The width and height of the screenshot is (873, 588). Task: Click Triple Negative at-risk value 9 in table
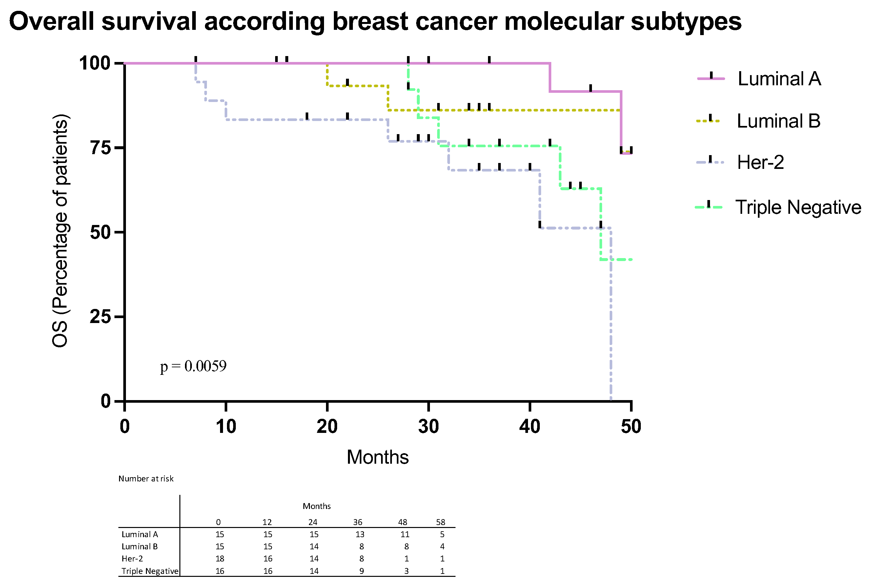pos(361,571)
